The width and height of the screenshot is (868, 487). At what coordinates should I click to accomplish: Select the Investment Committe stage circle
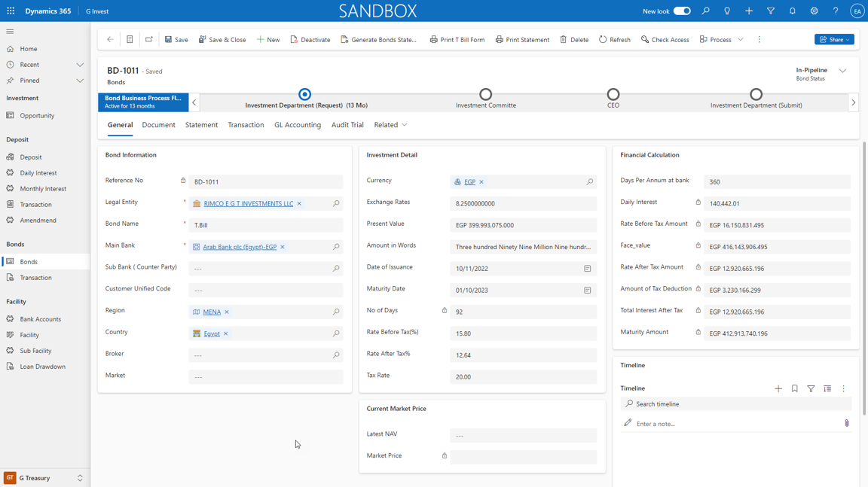coord(486,95)
